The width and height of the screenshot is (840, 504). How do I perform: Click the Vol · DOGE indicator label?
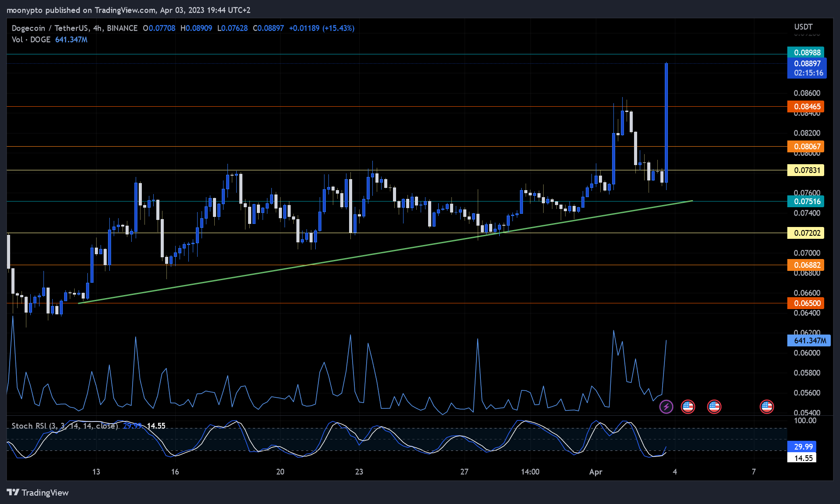(31, 40)
